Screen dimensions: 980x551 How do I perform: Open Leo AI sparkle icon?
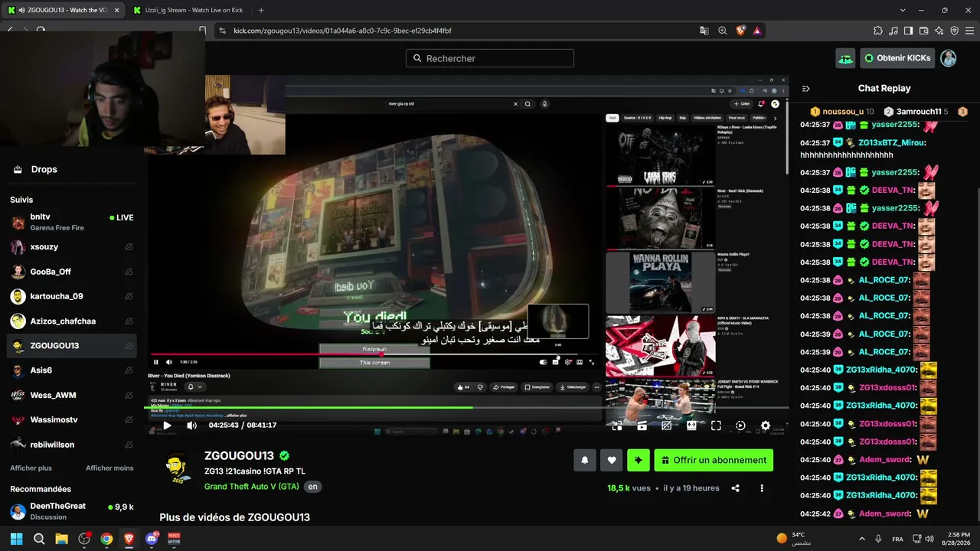(x=939, y=31)
